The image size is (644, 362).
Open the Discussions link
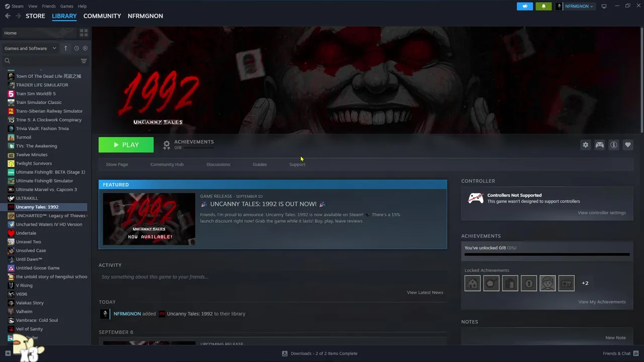tap(218, 164)
